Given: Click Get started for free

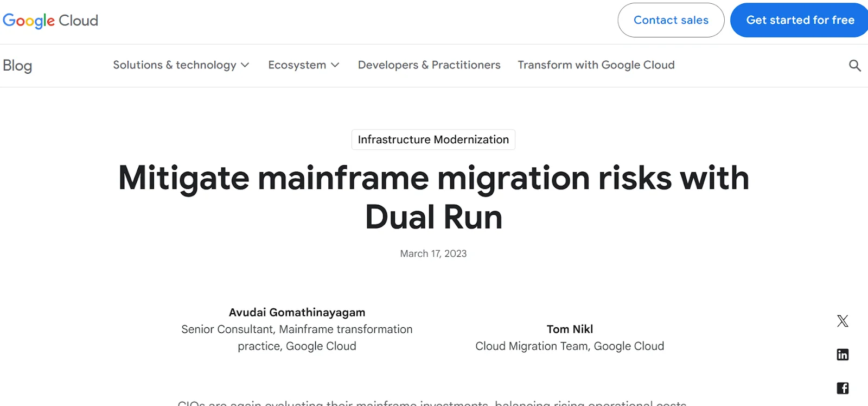Looking at the screenshot, I should point(800,20).
